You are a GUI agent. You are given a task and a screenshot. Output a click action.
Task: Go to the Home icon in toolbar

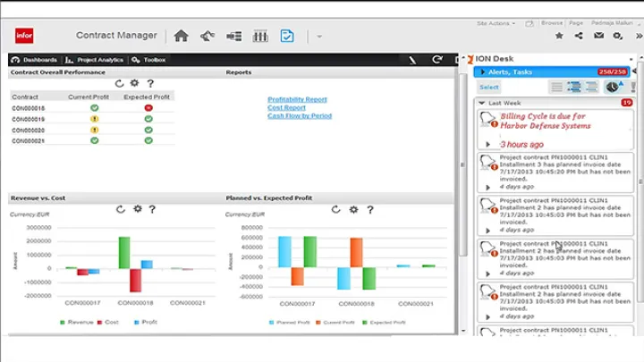click(x=181, y=36)
